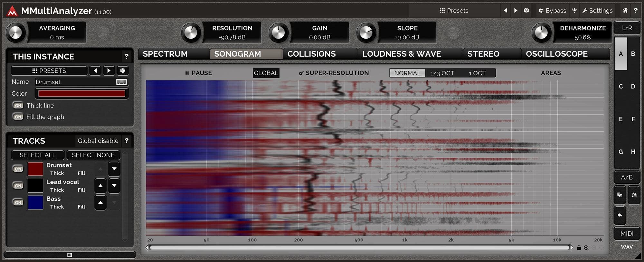Copy settings with the copy icon
The height and width of the screenshot is (262, 644).
[x=620, y=195]
